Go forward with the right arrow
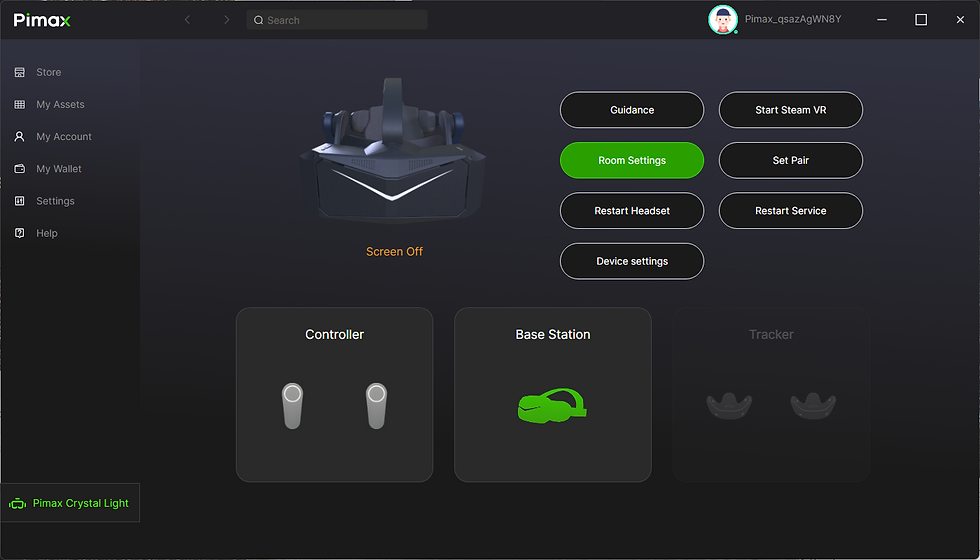980x560 pixels. tap(226, 20)
